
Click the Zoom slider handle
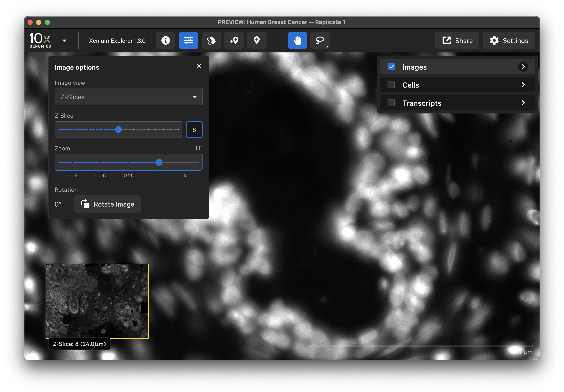pyautogui.click(x=159, y=162)
